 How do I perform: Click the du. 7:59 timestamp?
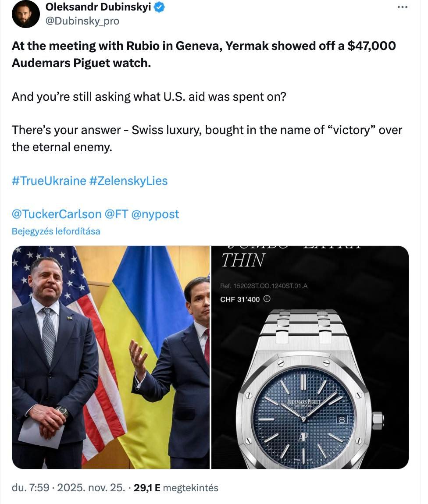30,487
